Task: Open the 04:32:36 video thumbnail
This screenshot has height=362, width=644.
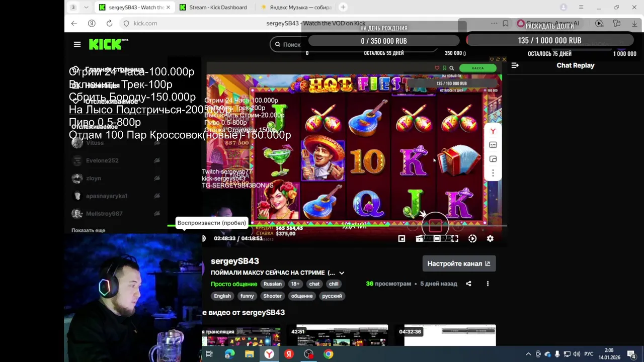Action: (446, 336)
